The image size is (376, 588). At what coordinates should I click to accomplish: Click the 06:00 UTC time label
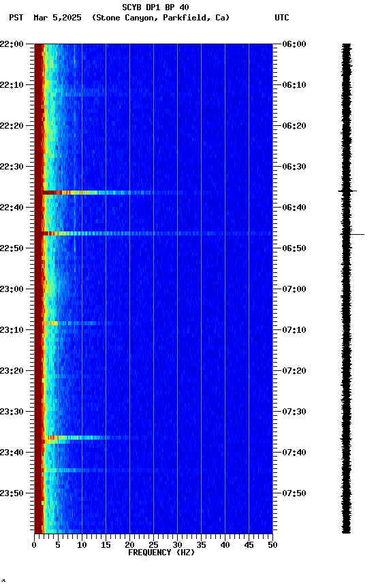pos(294,44)
